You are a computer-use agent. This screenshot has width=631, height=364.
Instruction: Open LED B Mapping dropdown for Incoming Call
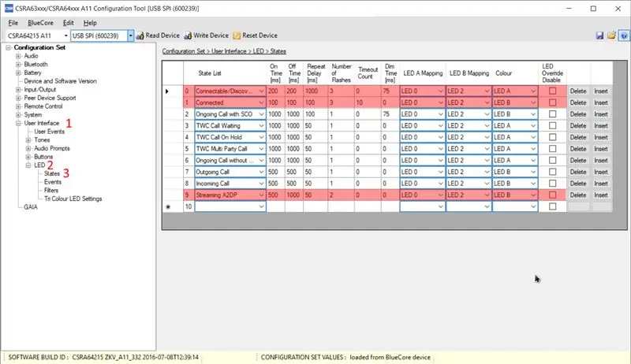click(x=487, y=184)
